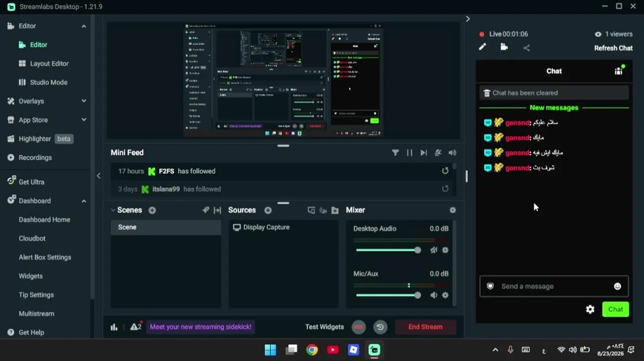The image size is (644, 361).
Task: Pause the Mini Feed alert queue
Action: (410, 153)
